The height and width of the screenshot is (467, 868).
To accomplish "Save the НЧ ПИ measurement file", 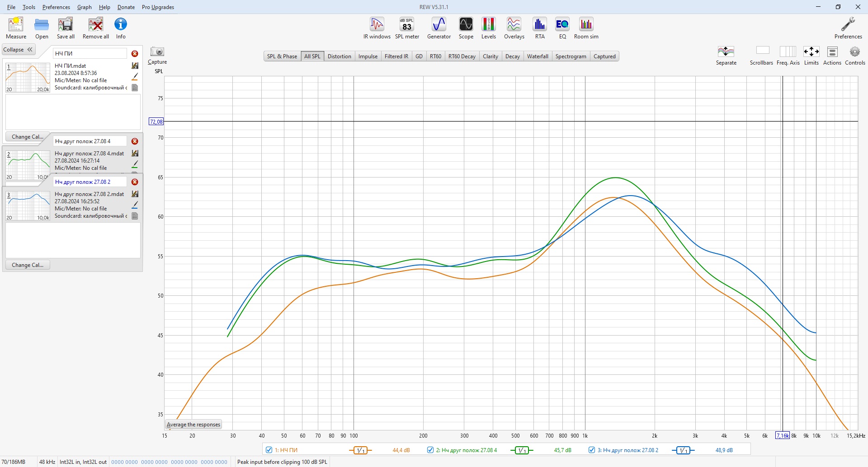I will coord(135,66).
